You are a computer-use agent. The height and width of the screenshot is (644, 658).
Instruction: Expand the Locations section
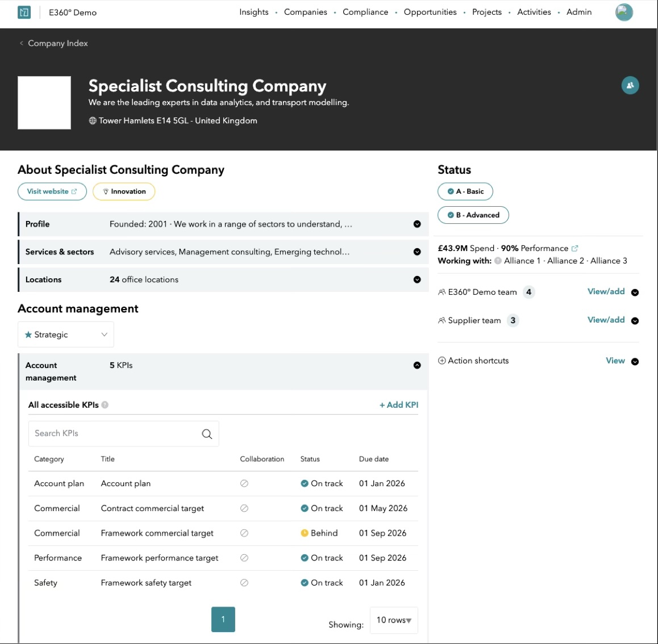[417, 279]
